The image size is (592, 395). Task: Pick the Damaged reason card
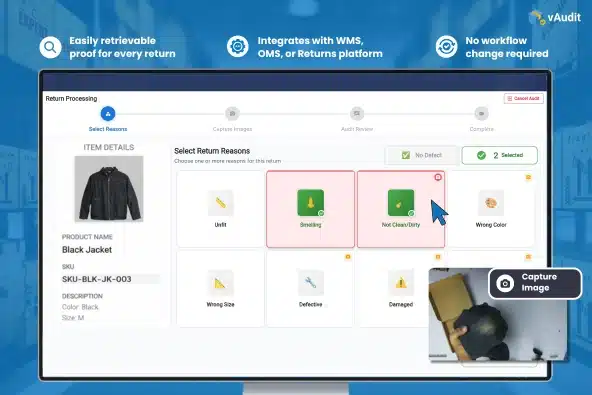(x=393, y=289)
